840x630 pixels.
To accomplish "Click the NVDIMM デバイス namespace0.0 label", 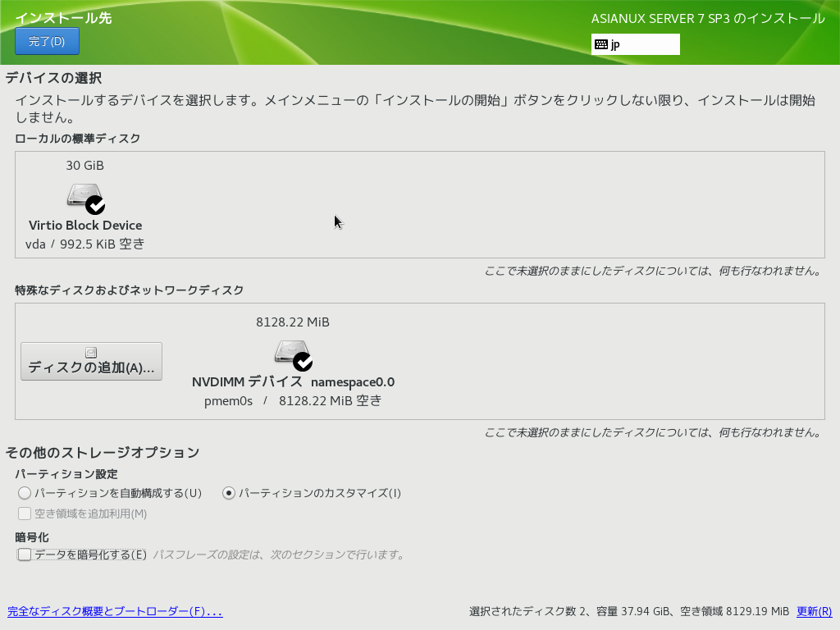I will click(293, 382).
